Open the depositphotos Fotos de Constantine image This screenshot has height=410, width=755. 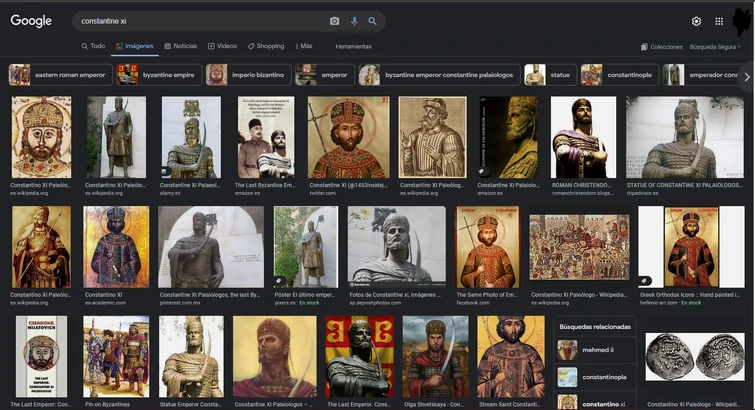[397, 247]
